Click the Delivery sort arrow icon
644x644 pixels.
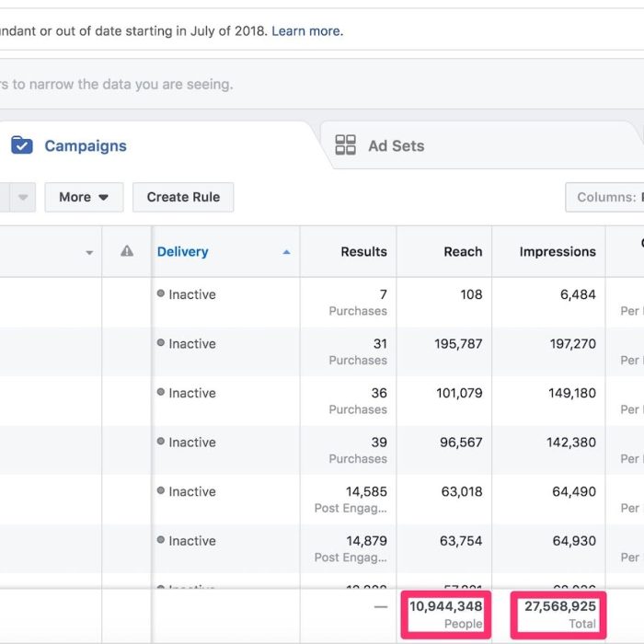(x=286, y=252)
